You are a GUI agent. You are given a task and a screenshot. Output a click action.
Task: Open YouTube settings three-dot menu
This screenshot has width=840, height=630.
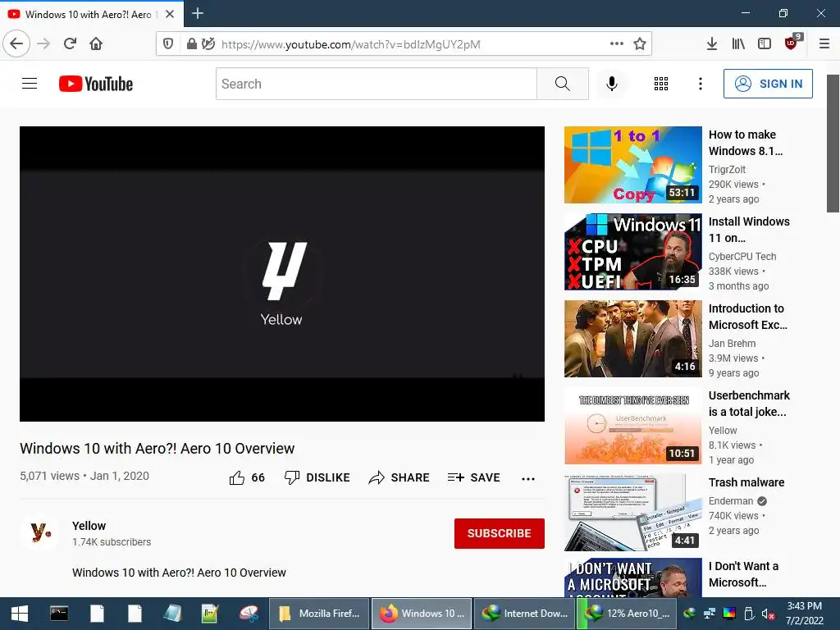pos(701,84)
